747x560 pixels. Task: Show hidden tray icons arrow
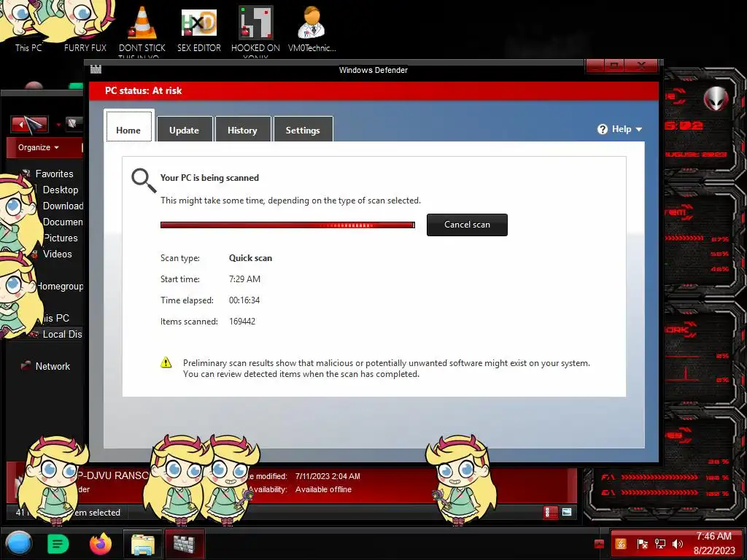[600, 544]
